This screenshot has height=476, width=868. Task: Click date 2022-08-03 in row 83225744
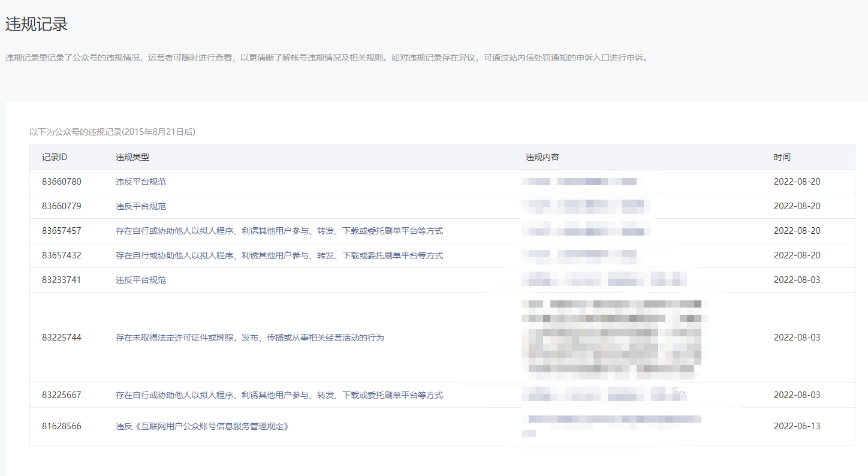click(797, 338)
